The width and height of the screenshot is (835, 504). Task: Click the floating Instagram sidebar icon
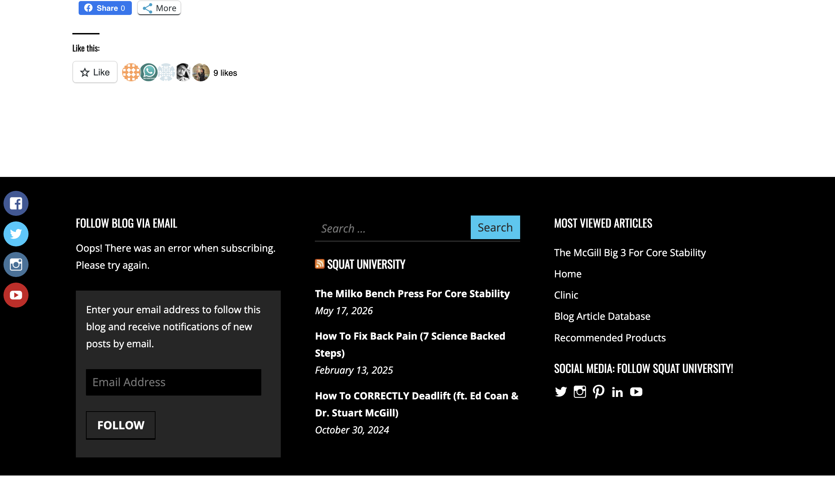pos(16,265)
